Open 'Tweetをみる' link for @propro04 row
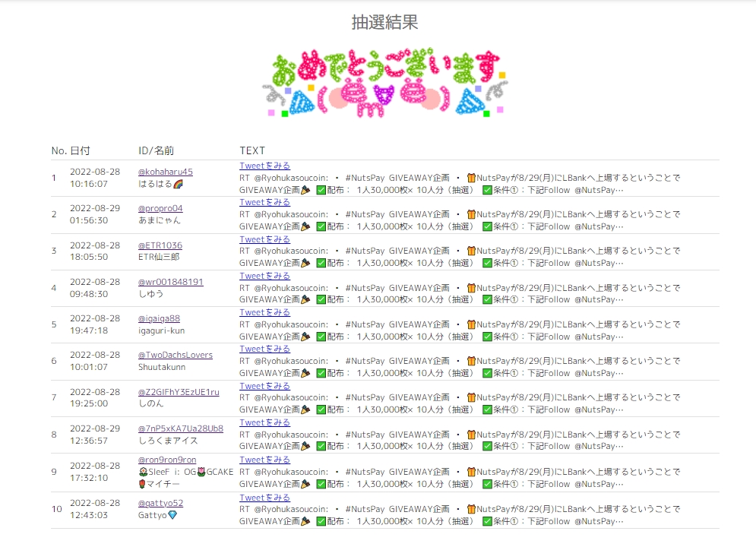This screenshot has height=547, width=756. [x=264, y=202]
